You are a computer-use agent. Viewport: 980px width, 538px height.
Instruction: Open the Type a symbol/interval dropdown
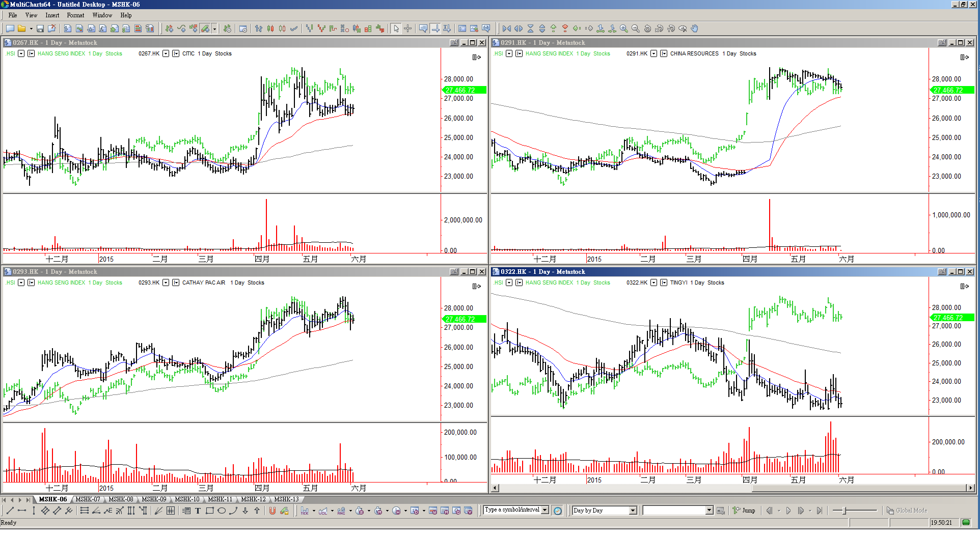545,510
